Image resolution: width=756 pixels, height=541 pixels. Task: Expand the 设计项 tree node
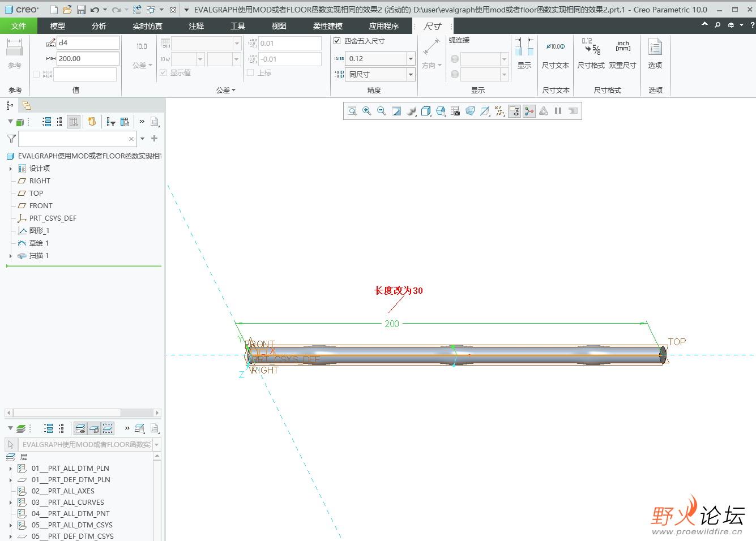click(x=10, y=169)
